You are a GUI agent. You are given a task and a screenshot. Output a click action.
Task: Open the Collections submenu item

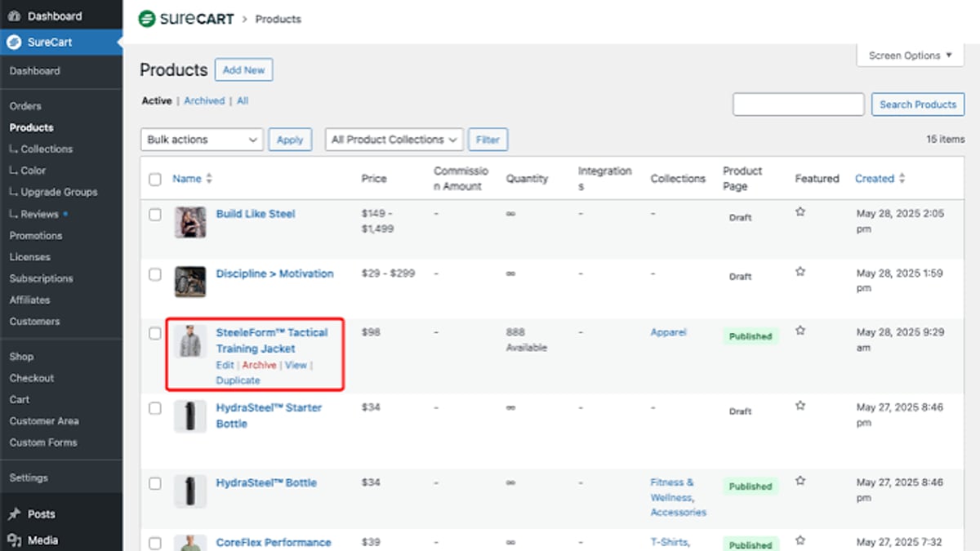[x=47, y=149]
